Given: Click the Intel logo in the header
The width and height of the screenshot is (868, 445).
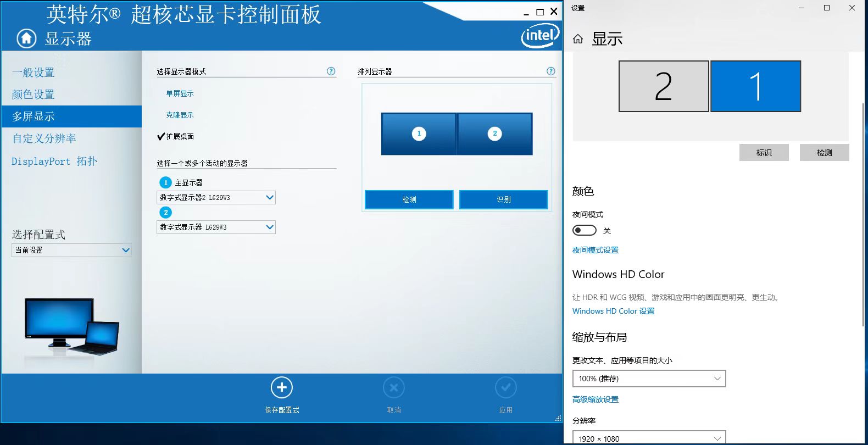Looking at the screenshot, I should tap(539, 36).
